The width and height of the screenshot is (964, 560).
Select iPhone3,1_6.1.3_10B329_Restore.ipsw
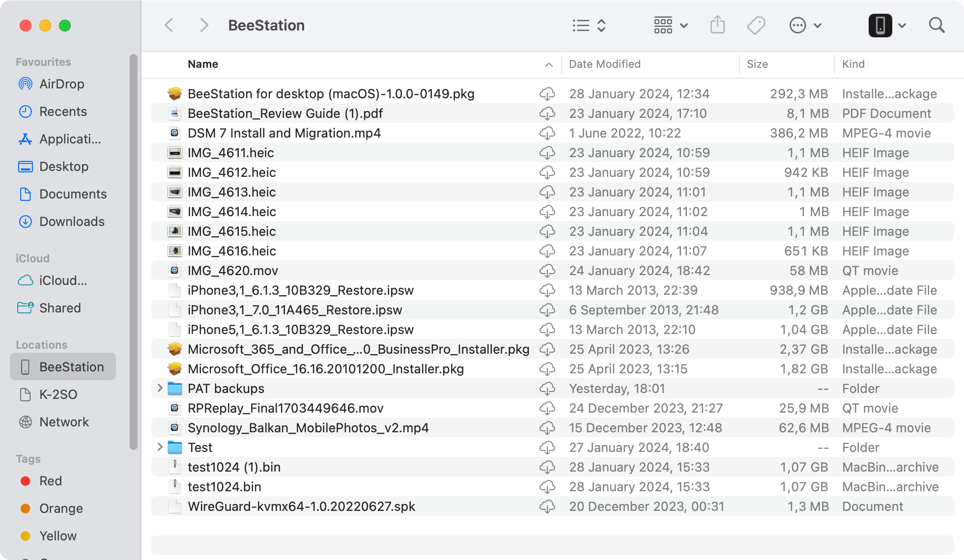pyautogui.click(x=553, y=290)
